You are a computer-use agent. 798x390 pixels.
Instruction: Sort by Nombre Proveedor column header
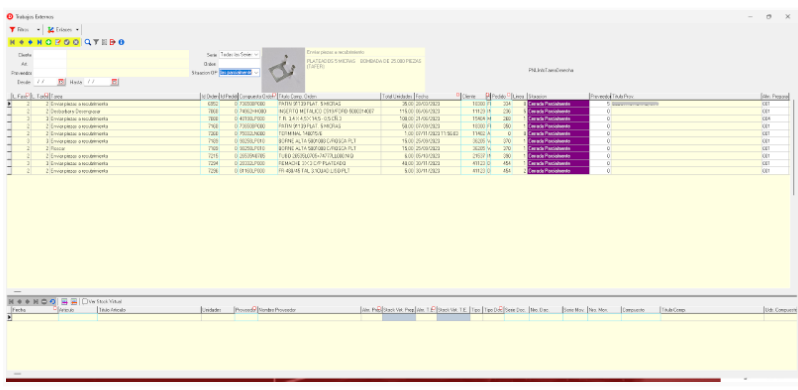coord(309,310)
